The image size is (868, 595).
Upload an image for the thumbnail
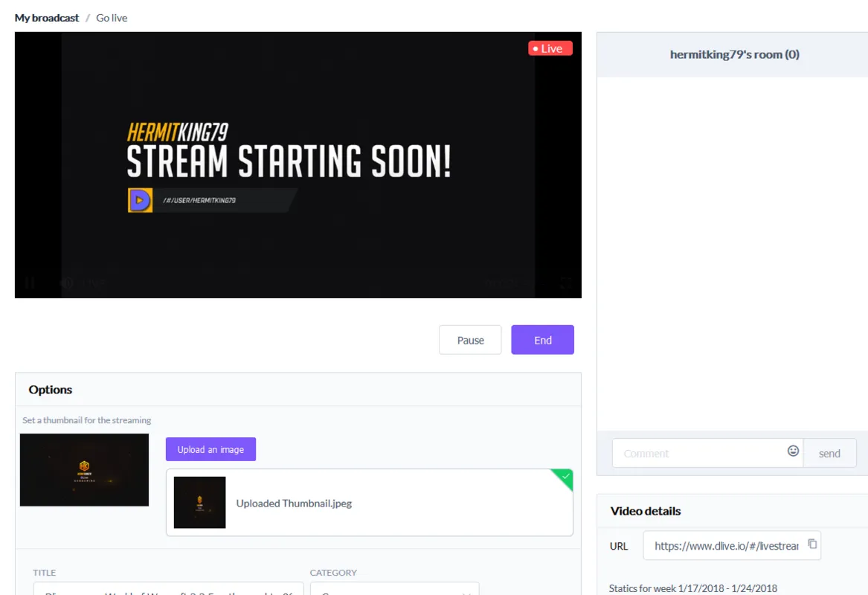pyautogui.click(x=210, y=449)
